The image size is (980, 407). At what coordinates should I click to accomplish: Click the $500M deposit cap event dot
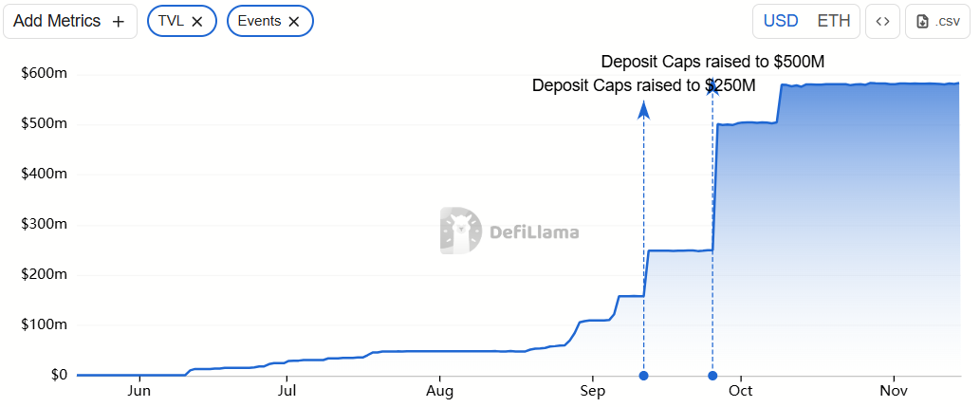pyautogui.click(x=712, y=376)
